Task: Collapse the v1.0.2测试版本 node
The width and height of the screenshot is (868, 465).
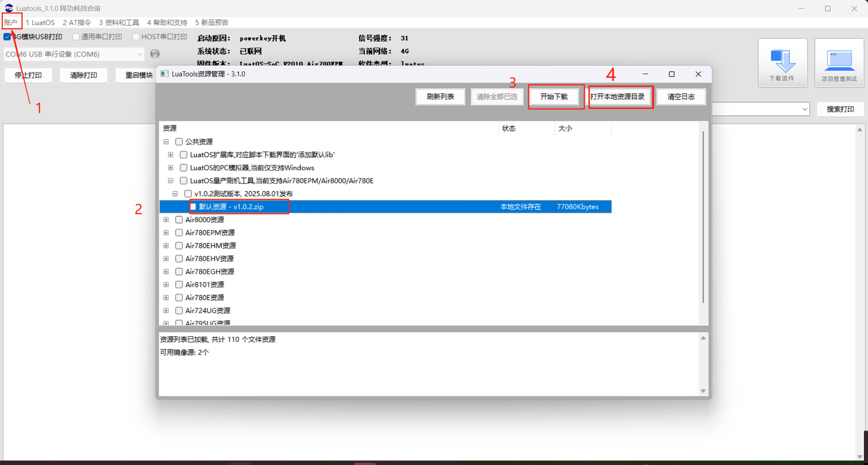Action: point(175,193)
